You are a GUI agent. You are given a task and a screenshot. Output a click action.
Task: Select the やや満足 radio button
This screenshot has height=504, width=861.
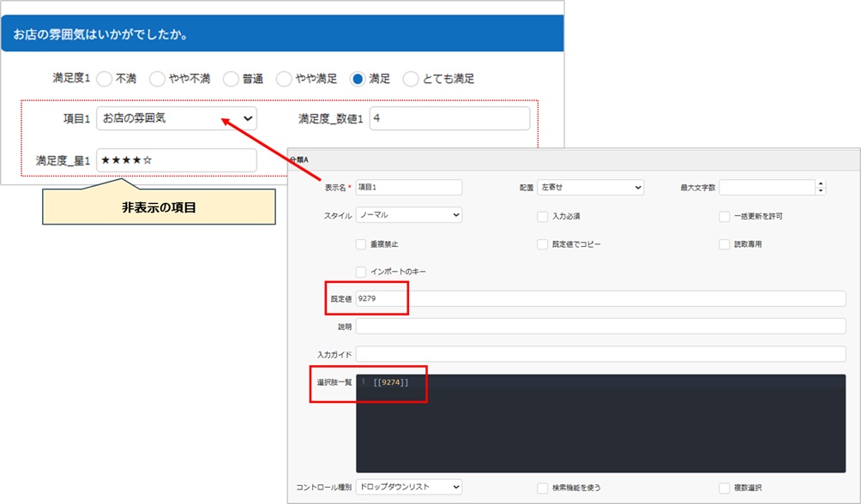[x=284, y=79]
